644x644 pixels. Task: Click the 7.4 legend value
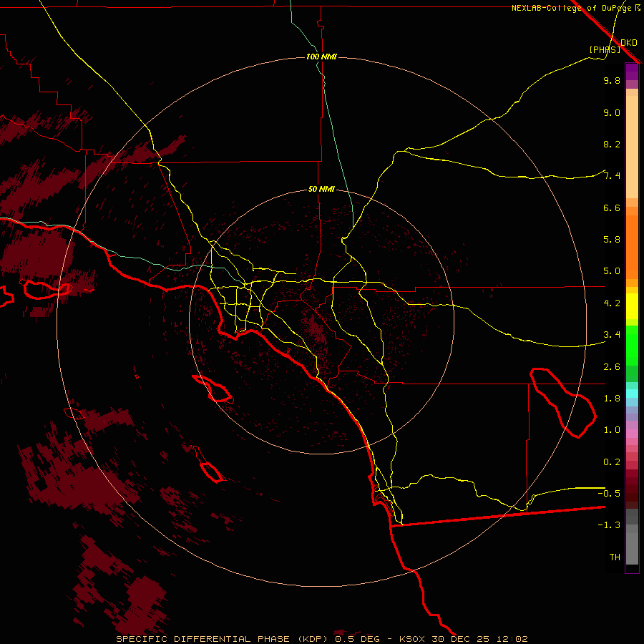612,176
